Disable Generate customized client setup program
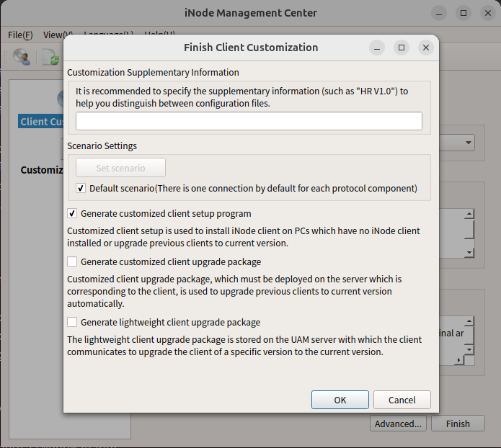Screen dimensions: 501x448 pos(72,214)
